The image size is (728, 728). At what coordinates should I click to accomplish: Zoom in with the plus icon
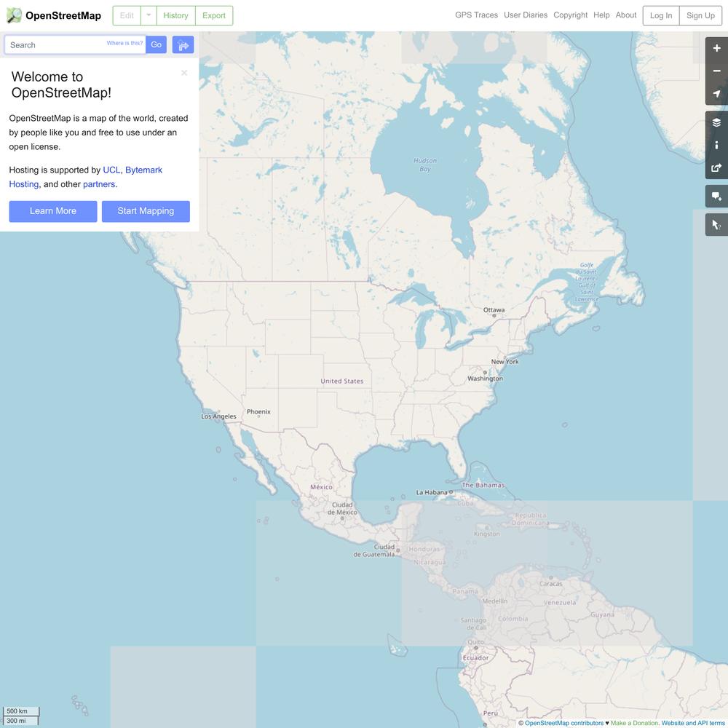[716, 48]
